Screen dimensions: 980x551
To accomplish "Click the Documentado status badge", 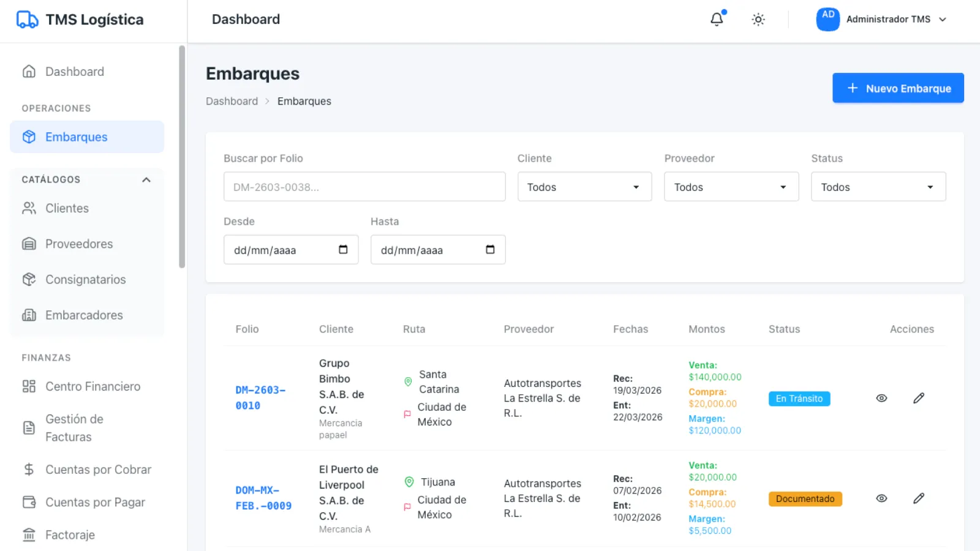I will [805, 499].
